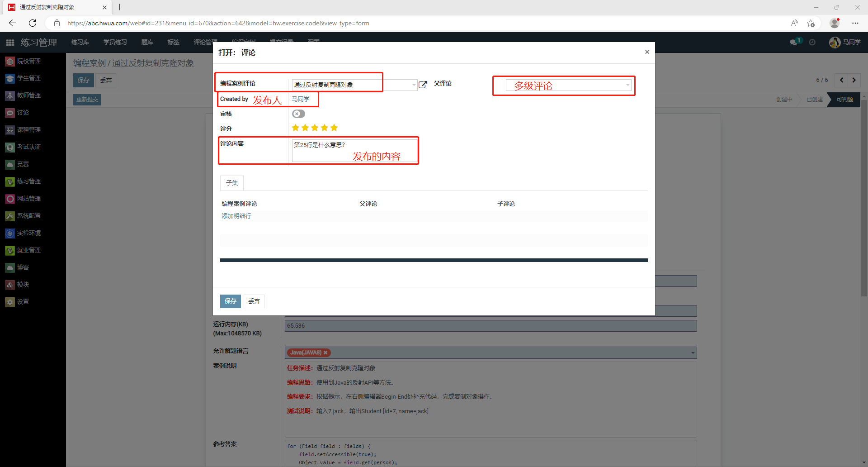Image resolution: width=868 pixels, height=467 pixels.
Task: Select the 创建中 status stage
Action: coord(784,100)
